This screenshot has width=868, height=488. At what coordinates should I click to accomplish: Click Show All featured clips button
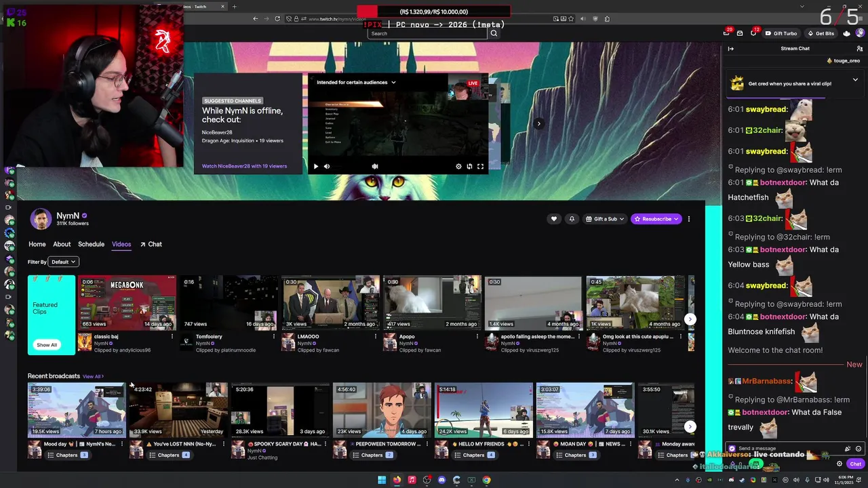47,345
